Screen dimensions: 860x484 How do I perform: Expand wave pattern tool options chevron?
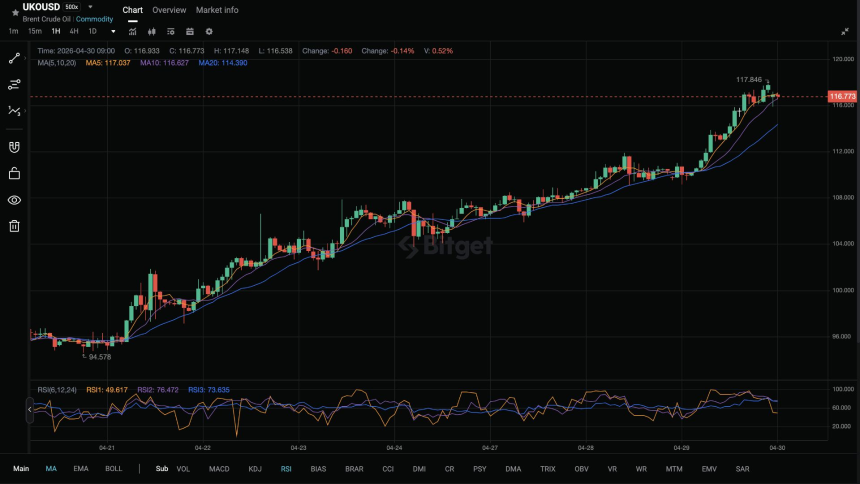pyautogui.click(x=25, y=111)
